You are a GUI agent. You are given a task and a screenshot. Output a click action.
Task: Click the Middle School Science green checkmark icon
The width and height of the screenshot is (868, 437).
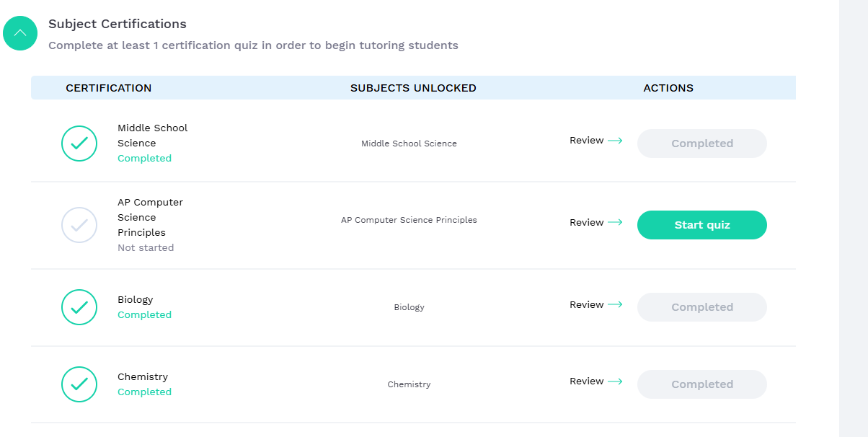click(79, 144)
